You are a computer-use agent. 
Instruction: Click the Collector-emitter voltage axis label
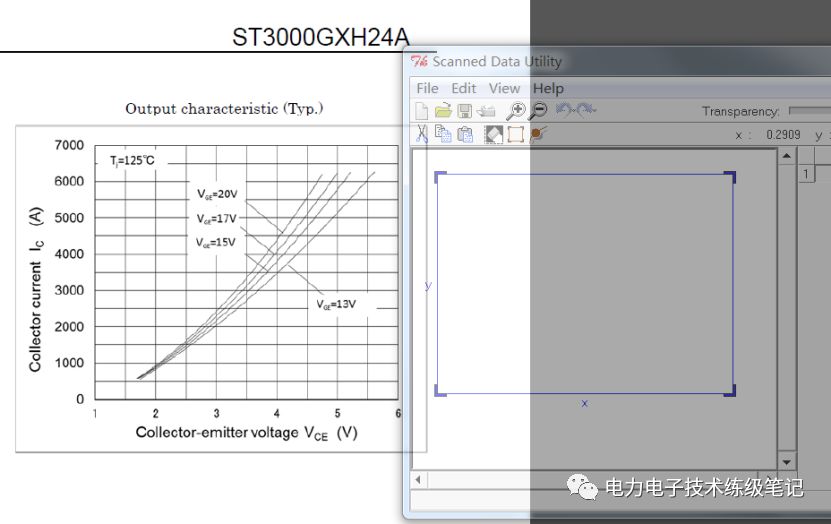tap(246, 433)
